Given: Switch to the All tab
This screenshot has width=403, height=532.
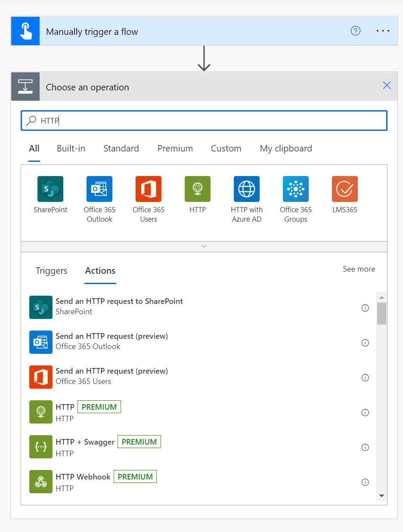Looking at the screenshot, I should (34, 148).
